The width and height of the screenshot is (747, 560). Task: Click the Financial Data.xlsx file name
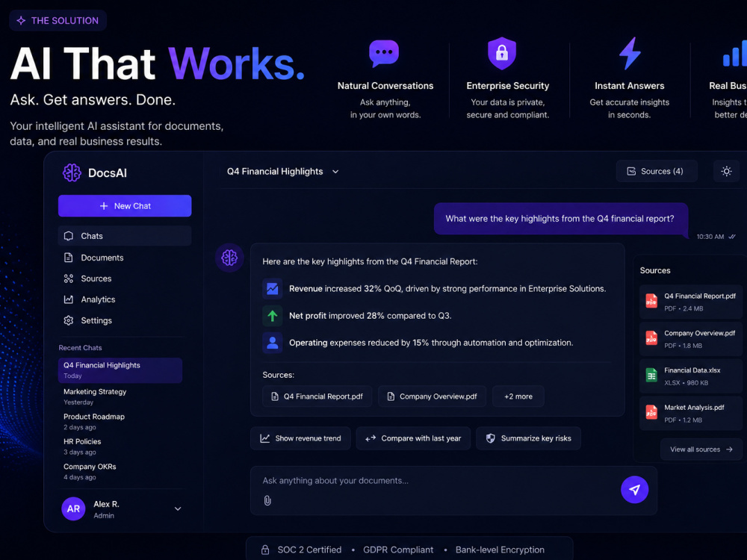coord(692,370)
